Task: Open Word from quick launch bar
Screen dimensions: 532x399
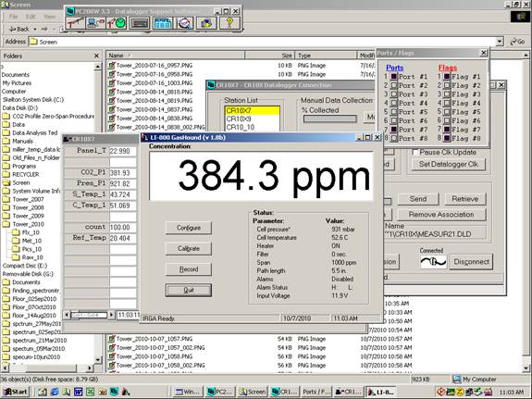Action: coord(79,392)
